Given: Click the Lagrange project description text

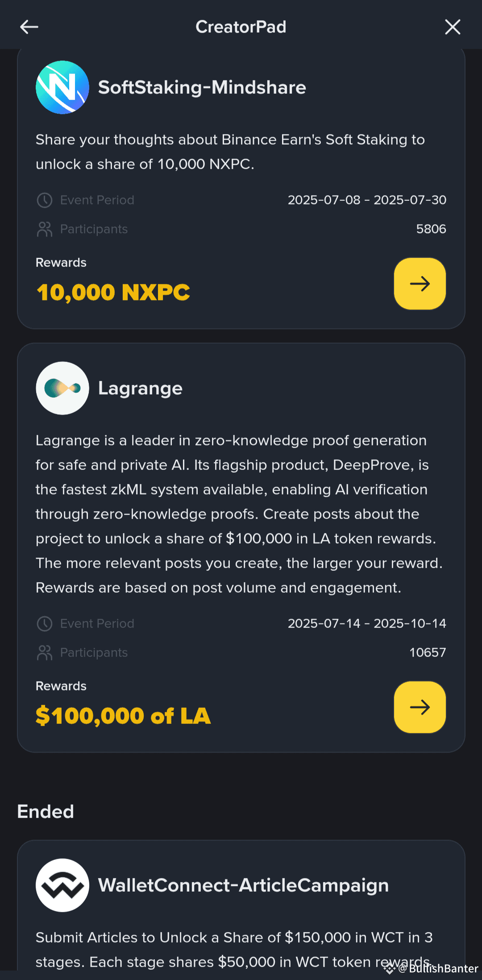Looking at the screenshot, I should [239, 514].
